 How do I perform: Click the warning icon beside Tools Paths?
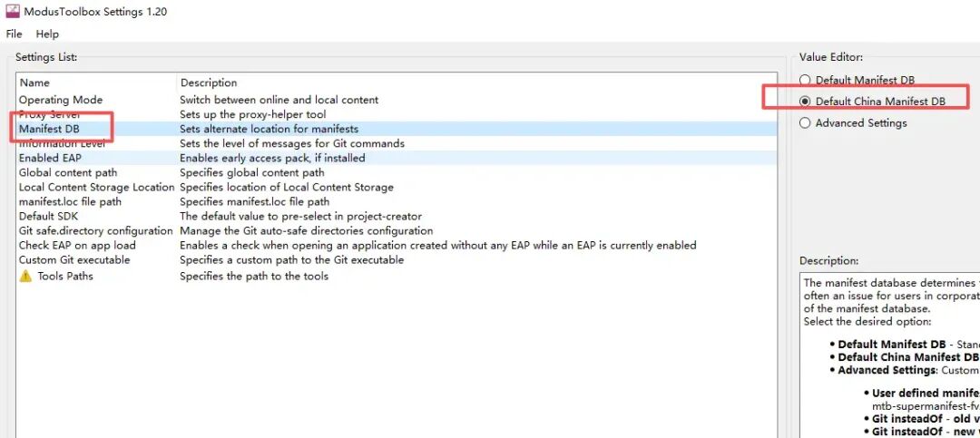[25, 277]
